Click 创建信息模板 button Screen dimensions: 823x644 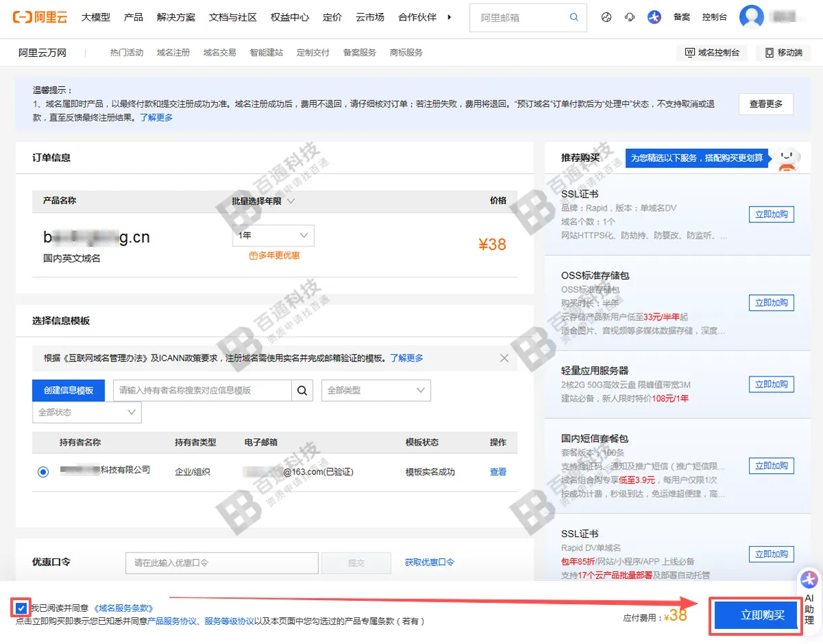coord(69,390)
